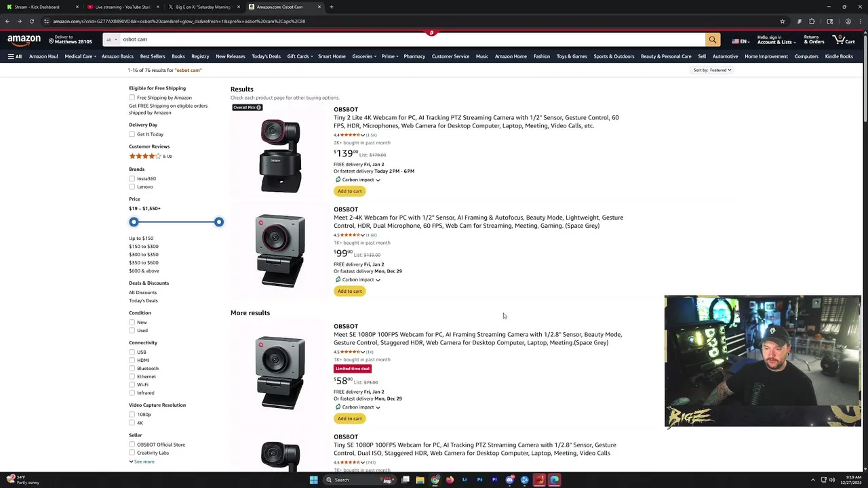
Task: Expand See more sellers
Action: pyautogui.click(x=142, y=462)
